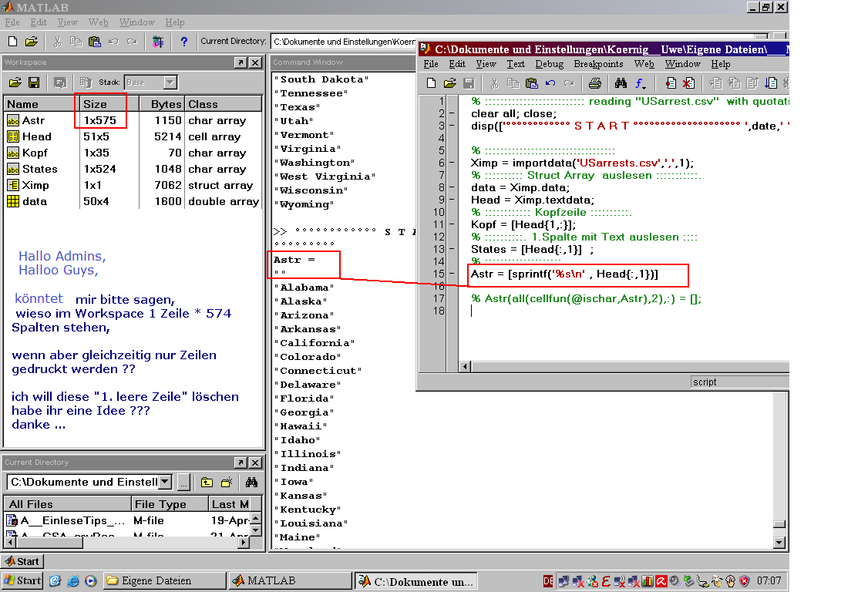Create new folder in Current Directory panel

pyautogui.click(x=227, y=483)
